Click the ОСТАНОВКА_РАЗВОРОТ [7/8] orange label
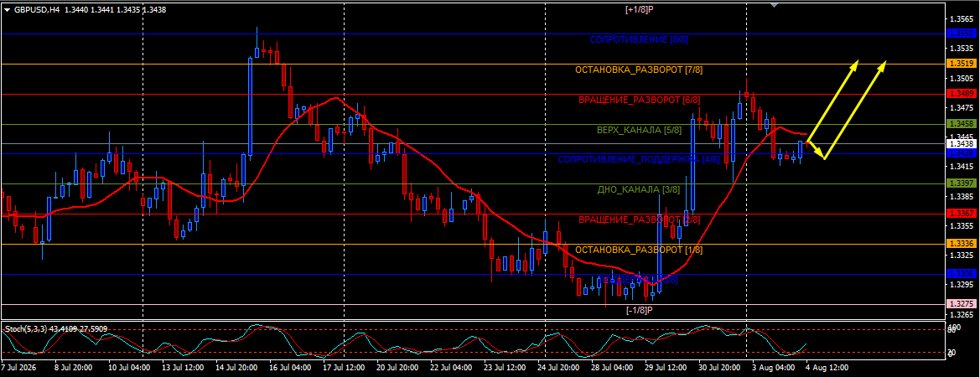This screenshot has width=980, height=377. coord(639,70)
